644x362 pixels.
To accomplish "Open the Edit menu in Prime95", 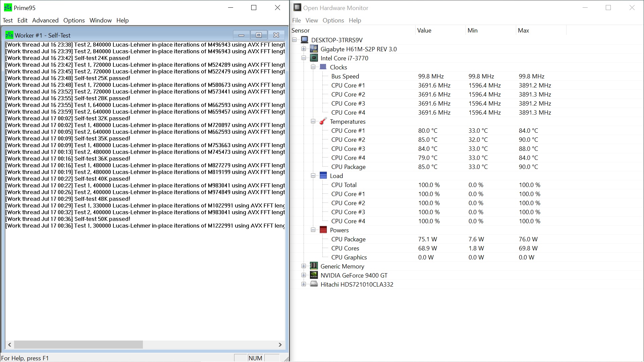I will coord(22,20).
